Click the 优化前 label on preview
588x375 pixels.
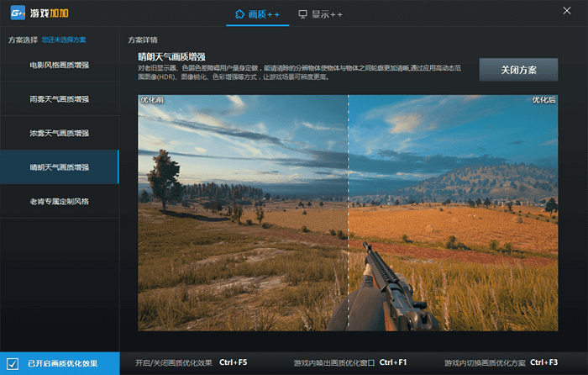152,100
